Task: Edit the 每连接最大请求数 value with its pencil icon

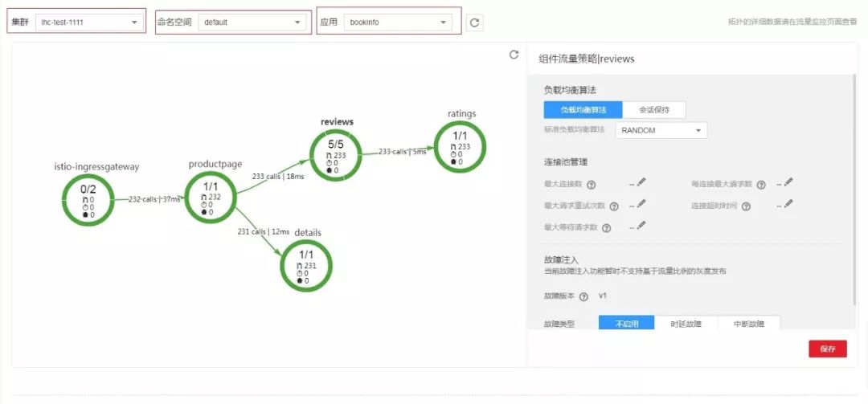Action: (788, 182)
